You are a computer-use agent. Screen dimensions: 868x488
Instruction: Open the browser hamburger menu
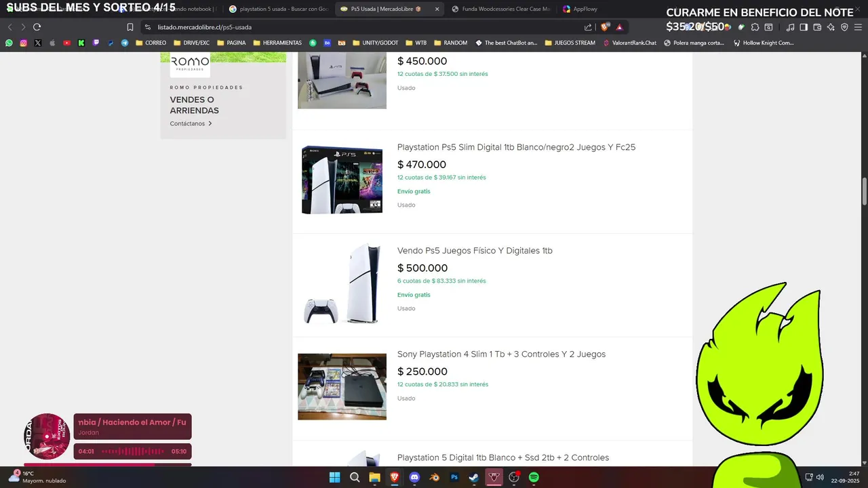858,27
